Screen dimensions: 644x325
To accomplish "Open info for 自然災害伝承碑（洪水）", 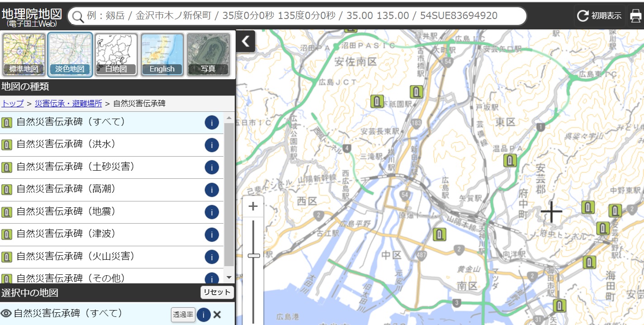I will [212, 145].
